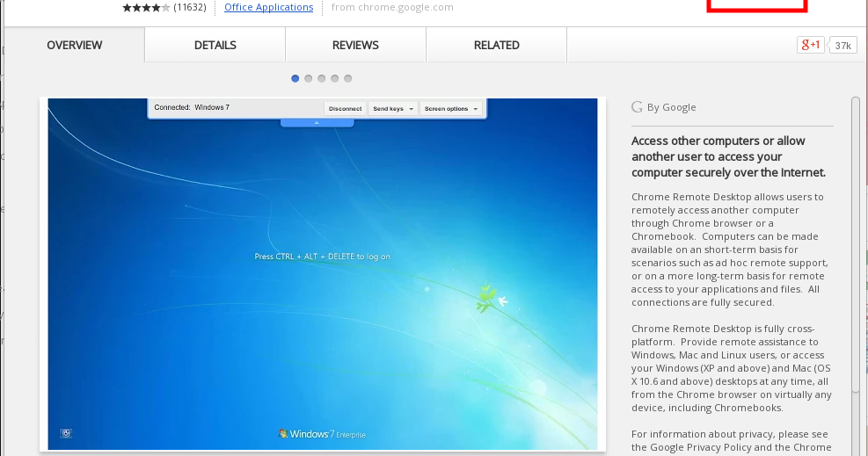
Task: Click the Windows 7 screenshot preview image
Action: pyautogui.click(x=323, y=274)
